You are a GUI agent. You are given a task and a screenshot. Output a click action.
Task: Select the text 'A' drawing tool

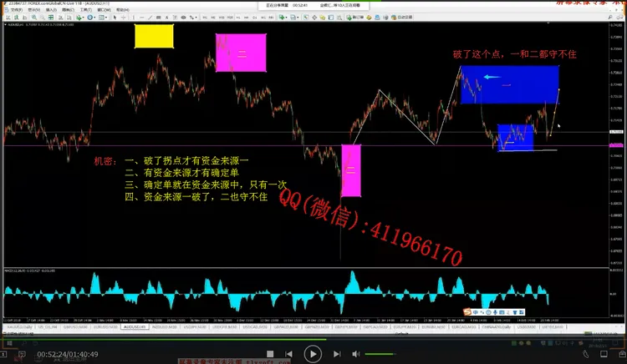click(166, 18)
